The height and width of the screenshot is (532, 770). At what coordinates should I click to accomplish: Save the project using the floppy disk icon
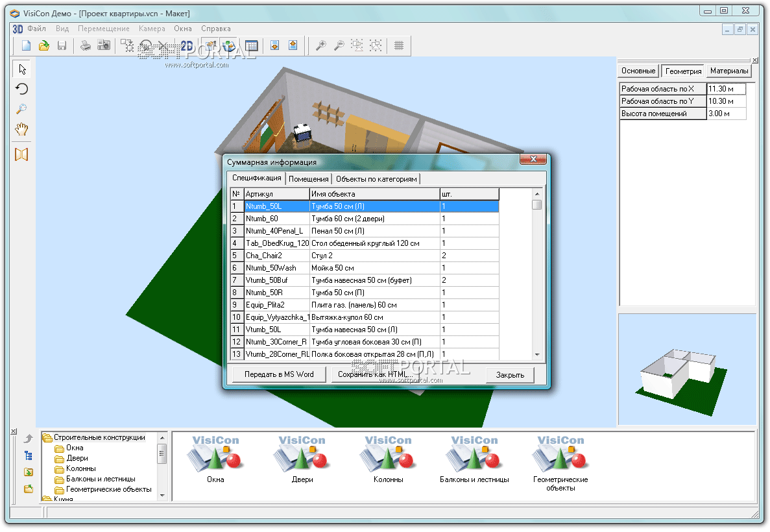(x=62, y=45)
